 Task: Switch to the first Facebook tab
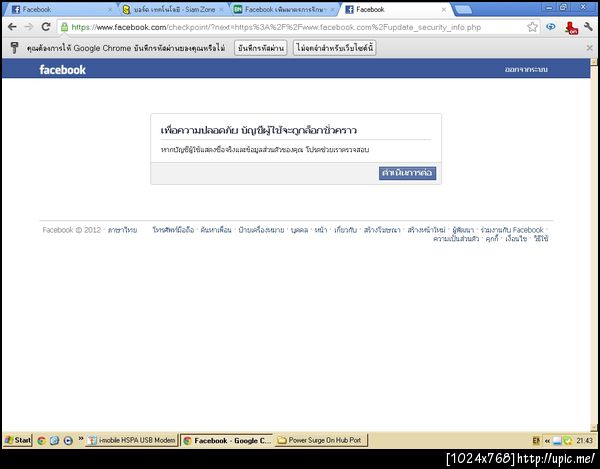tap(60, 10)
